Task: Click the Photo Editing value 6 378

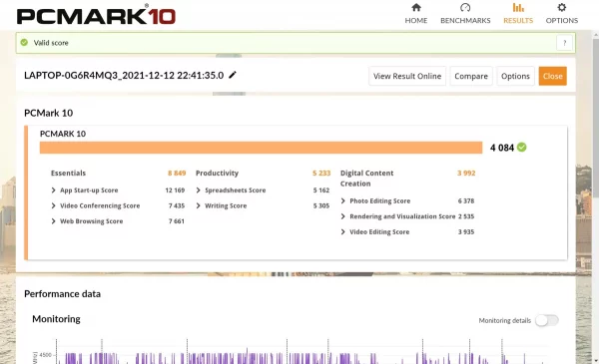Action: pyautogui.click(x=466, y=200)
